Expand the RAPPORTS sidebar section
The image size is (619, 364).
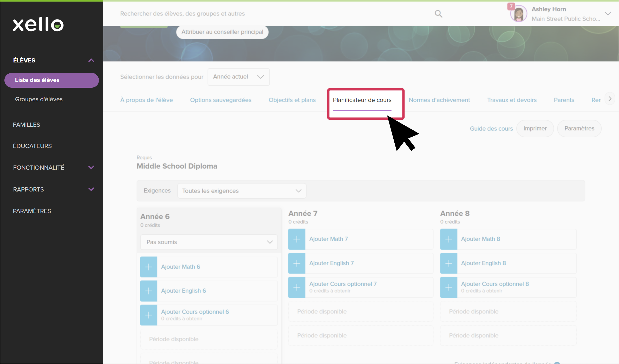[91, 189]
